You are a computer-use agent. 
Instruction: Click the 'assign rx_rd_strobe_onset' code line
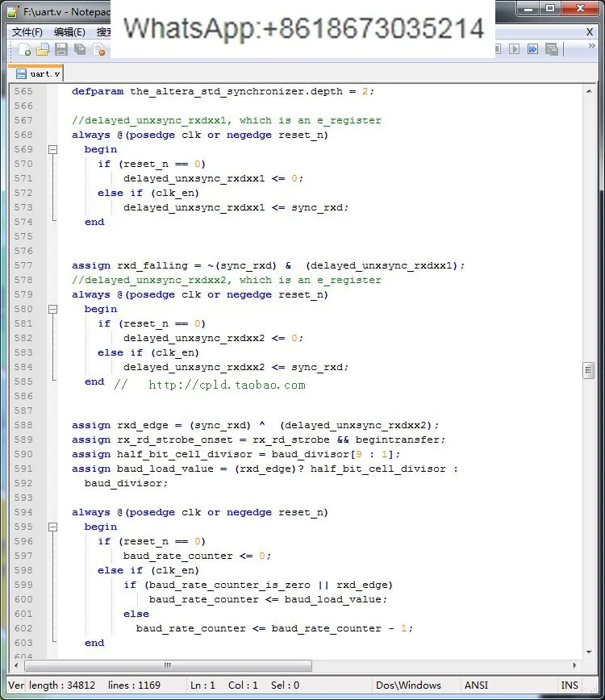pos(258,440)
